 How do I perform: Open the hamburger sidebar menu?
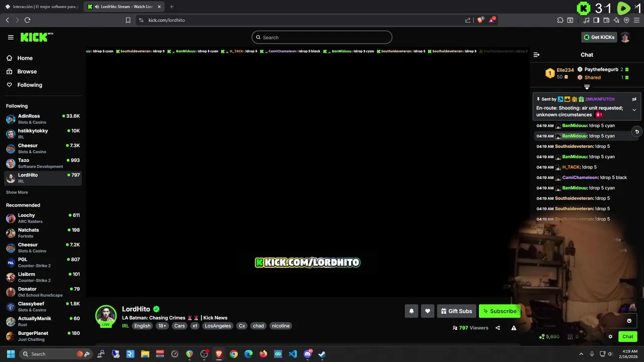click(x=11, y=37)
